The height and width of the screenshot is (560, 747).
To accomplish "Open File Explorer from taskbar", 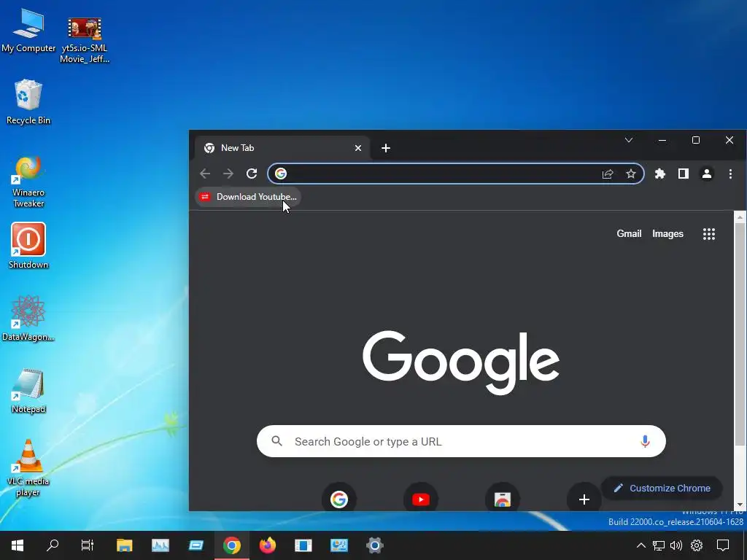I will click(124, 545).
